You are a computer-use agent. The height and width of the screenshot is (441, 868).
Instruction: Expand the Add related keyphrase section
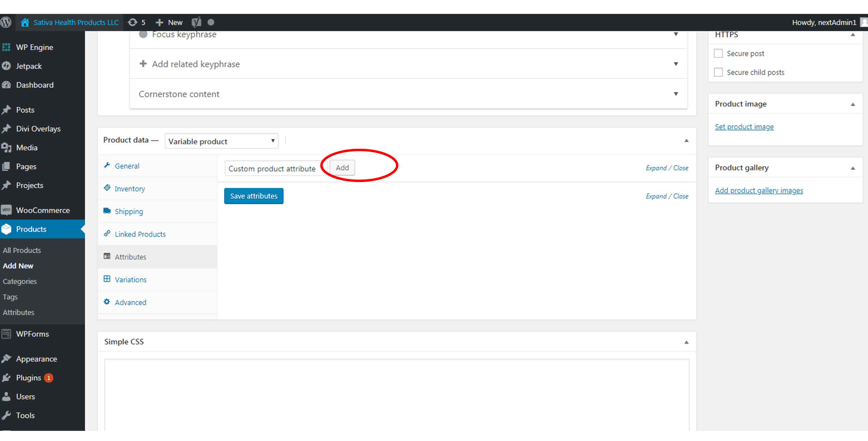(x=408, y=64)
